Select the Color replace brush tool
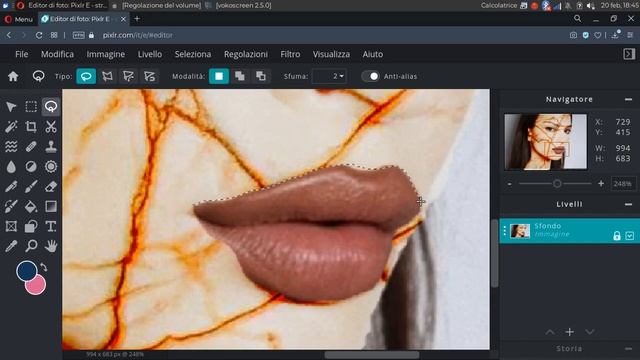Image resolution: width=640 pixels, height=360 pixels. pos(11,207)
